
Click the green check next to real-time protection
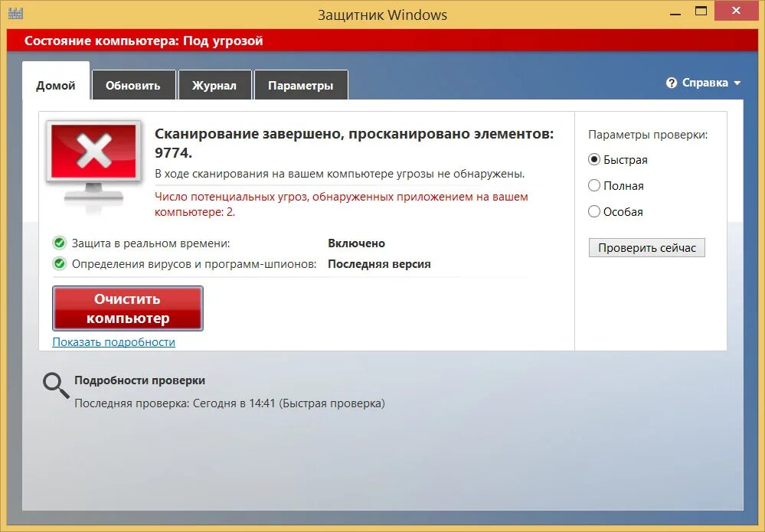(60, 243)
